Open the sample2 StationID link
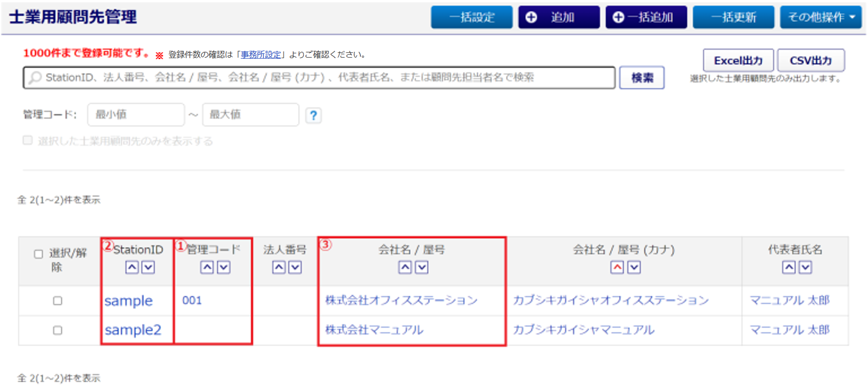Screen dimensions: 868x391 click(x=133, y=330)
